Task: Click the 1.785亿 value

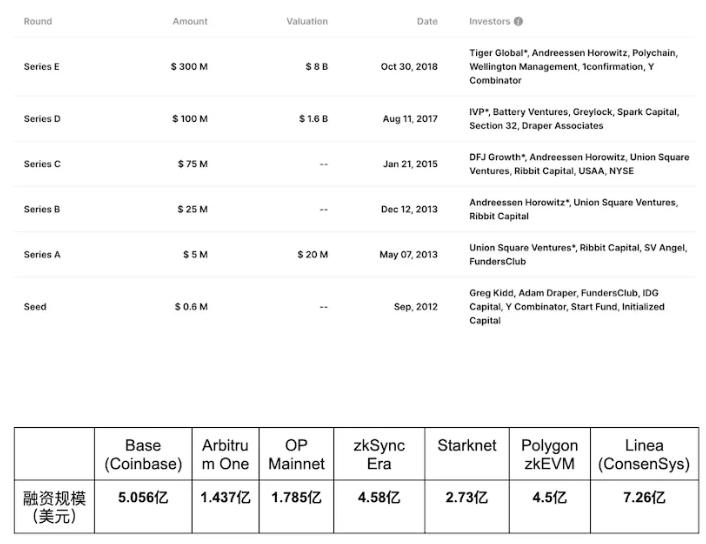Action: [x=296, y=498]
